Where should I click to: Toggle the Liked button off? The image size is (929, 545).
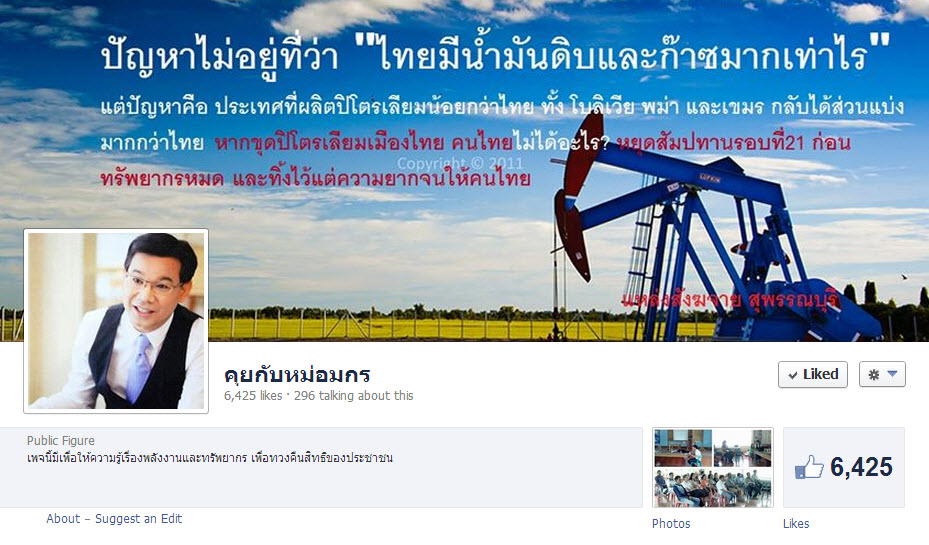[812, 374]
